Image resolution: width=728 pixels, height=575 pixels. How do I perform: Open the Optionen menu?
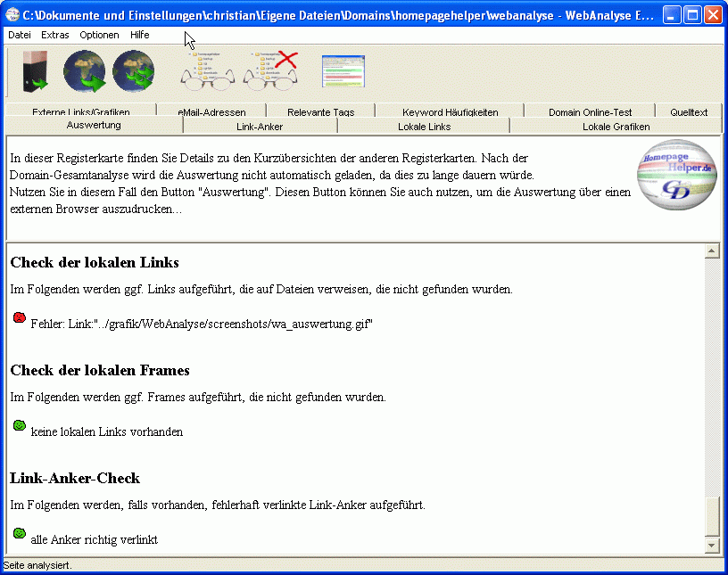99,35
